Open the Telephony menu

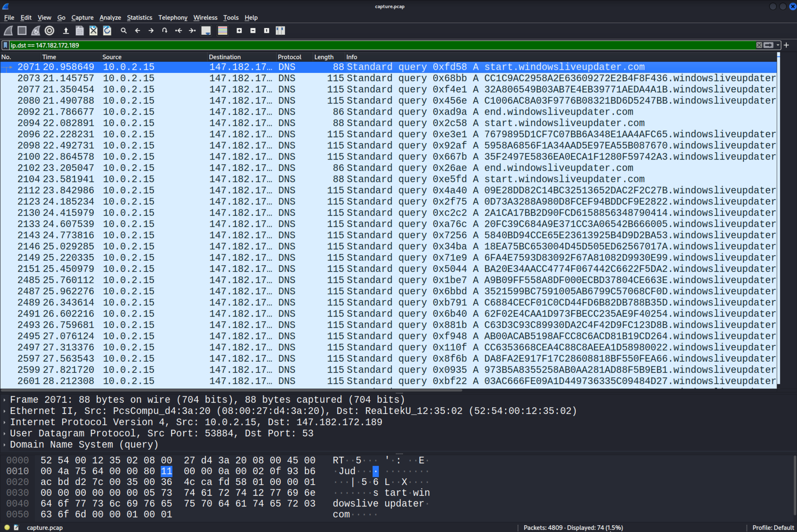(x=173, y=18)
